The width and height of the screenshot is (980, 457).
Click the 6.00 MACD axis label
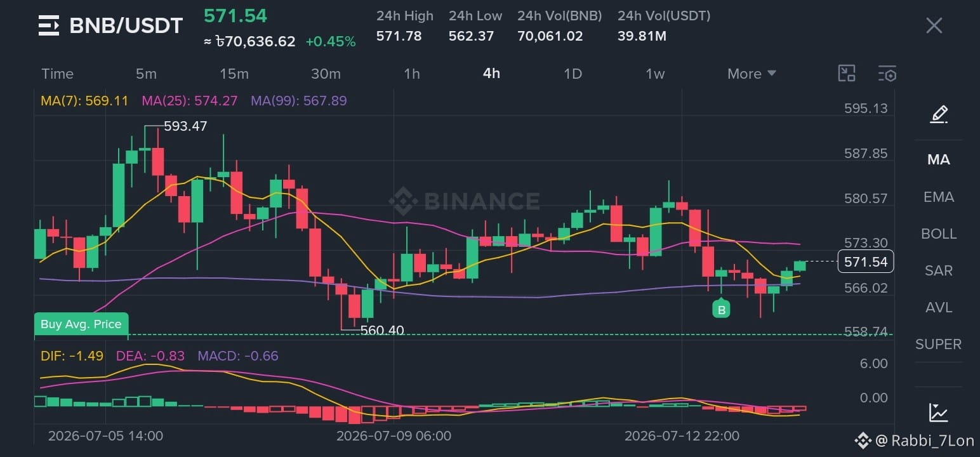pyautogui.click(x=874, y=364)
